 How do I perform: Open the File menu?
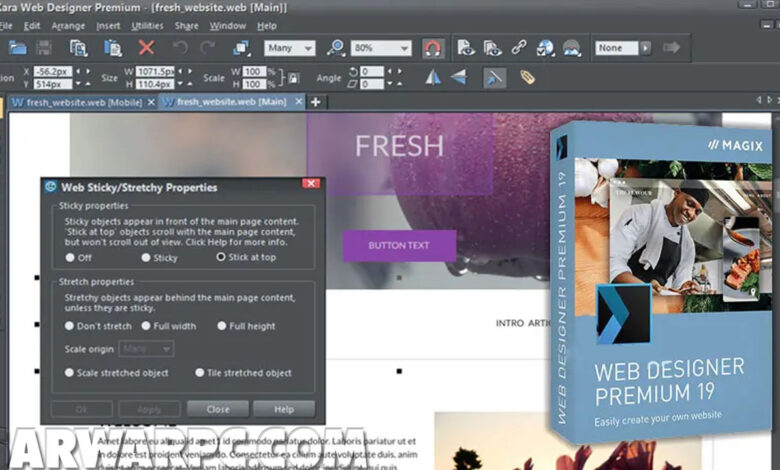[6, 26]
